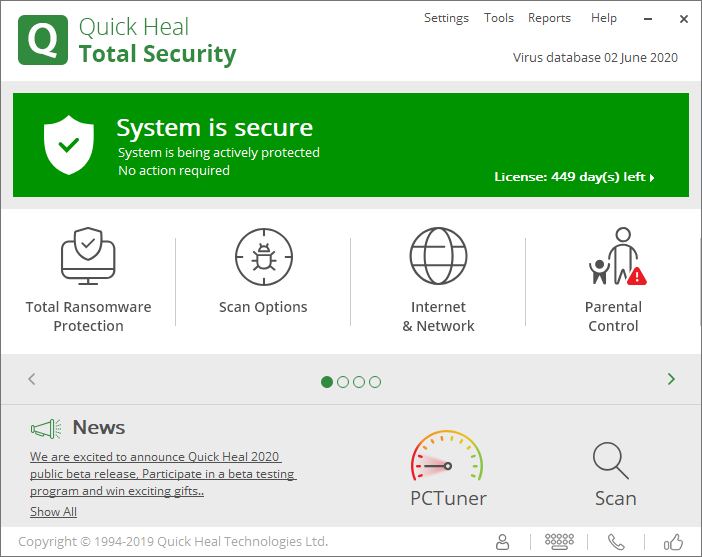Select the first page indicator dot
This screenshot has height=557, width=702.
click(x=327, y=381)
